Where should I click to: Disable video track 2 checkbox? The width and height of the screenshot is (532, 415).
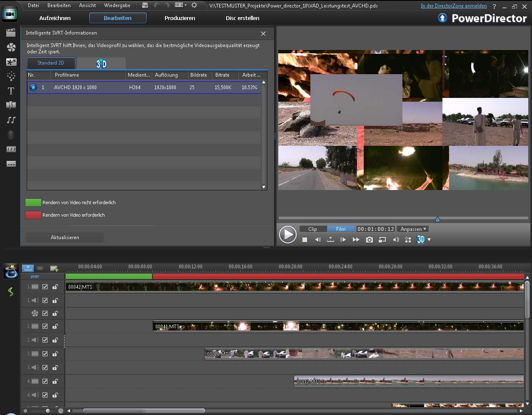(45, 326)
